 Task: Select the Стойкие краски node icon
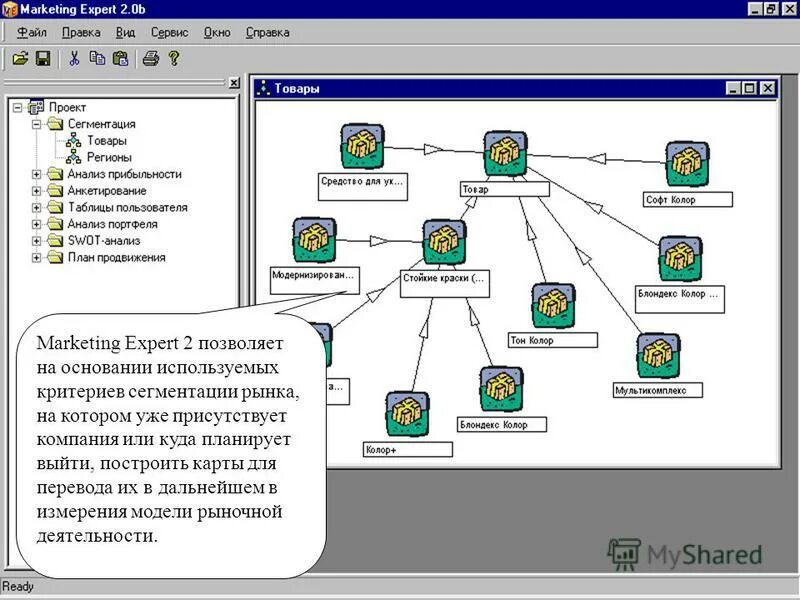coord(444,242)
